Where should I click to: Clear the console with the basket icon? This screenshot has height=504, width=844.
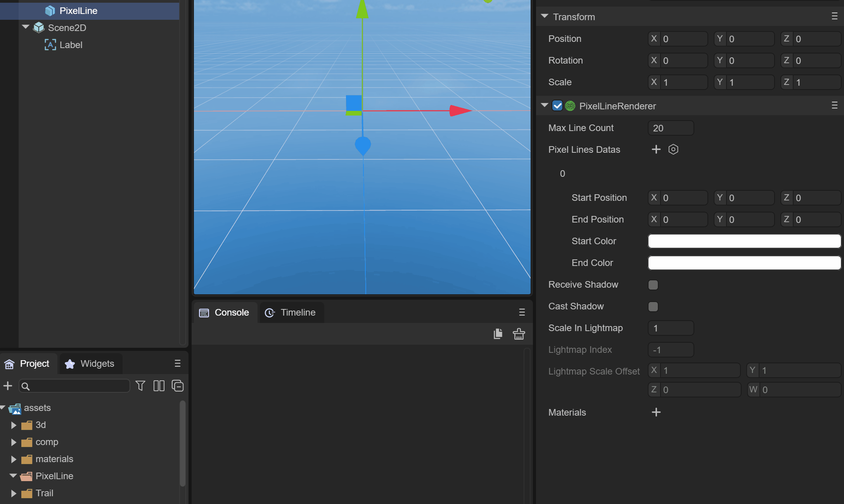click(519, 334)
